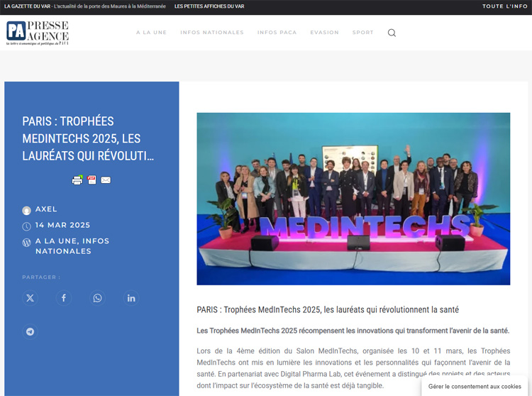
Task: Share the article via Telegram
Action: [30, 331]
